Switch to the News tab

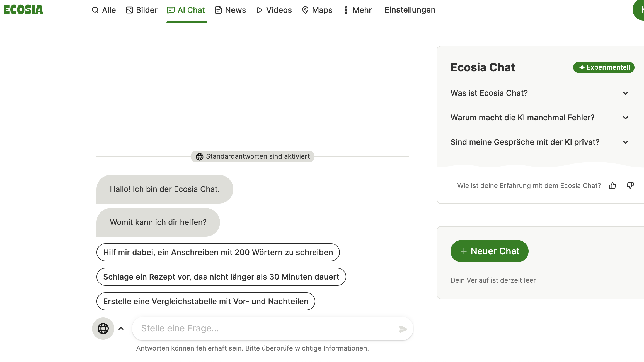click(x=230, y=10)
